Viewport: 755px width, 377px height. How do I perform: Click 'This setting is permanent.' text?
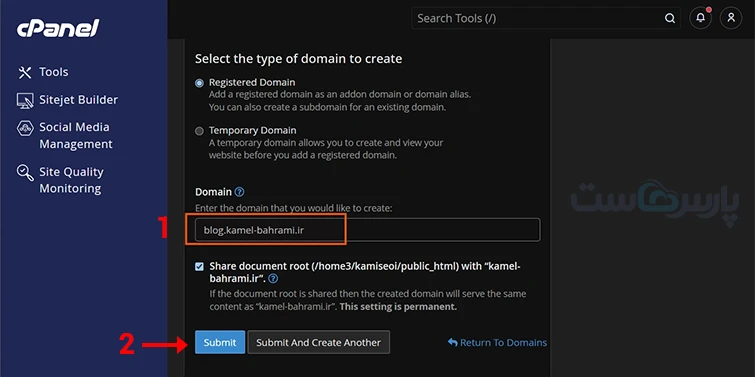point(398,307)
